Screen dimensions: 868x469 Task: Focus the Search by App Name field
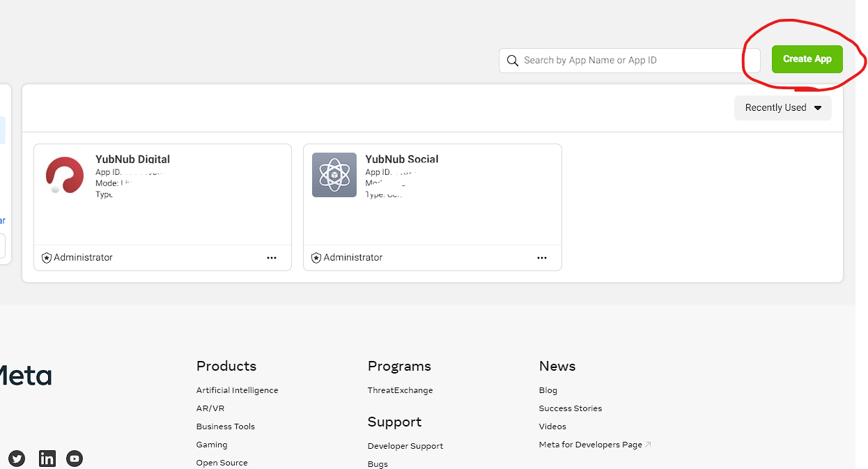[x=629, y=61]
